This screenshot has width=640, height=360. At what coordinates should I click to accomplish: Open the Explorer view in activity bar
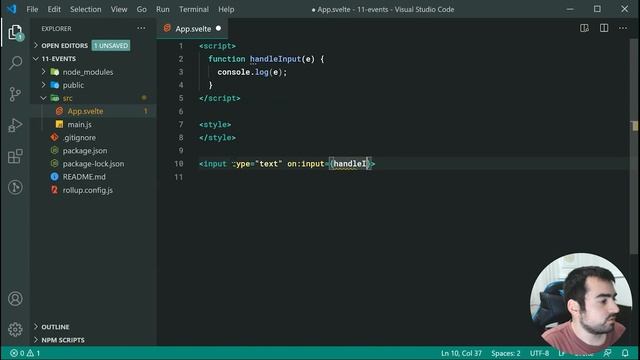point(15,32)
